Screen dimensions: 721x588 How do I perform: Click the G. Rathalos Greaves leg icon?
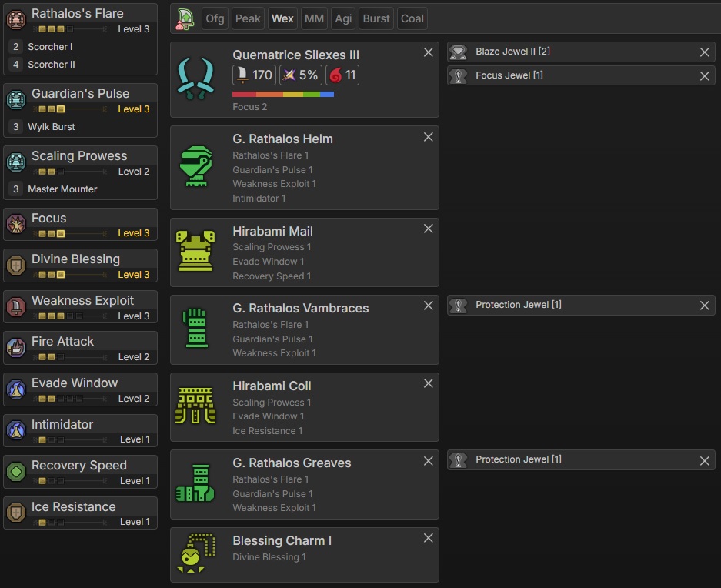pos(196,484)
